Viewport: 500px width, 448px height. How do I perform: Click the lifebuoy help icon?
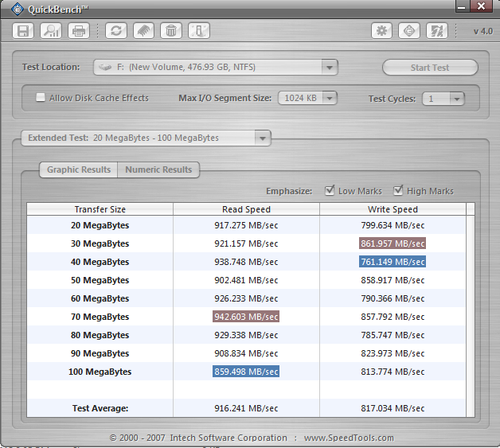408,31
